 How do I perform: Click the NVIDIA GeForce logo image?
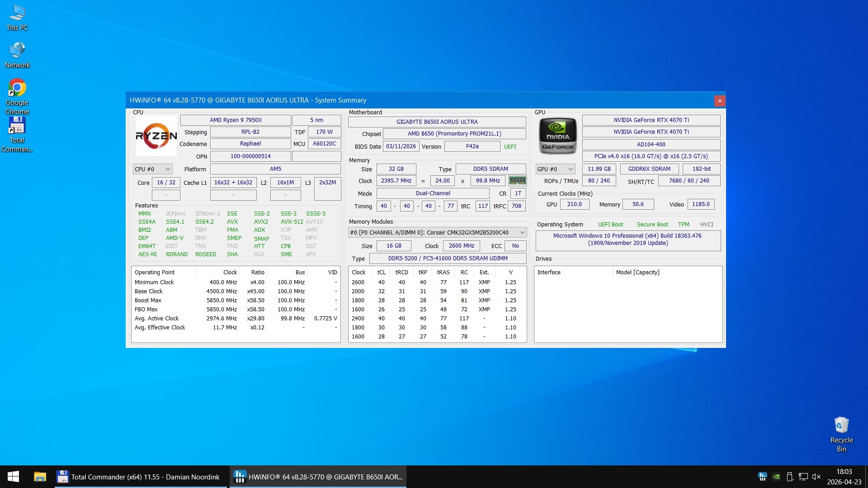point(558,136)
